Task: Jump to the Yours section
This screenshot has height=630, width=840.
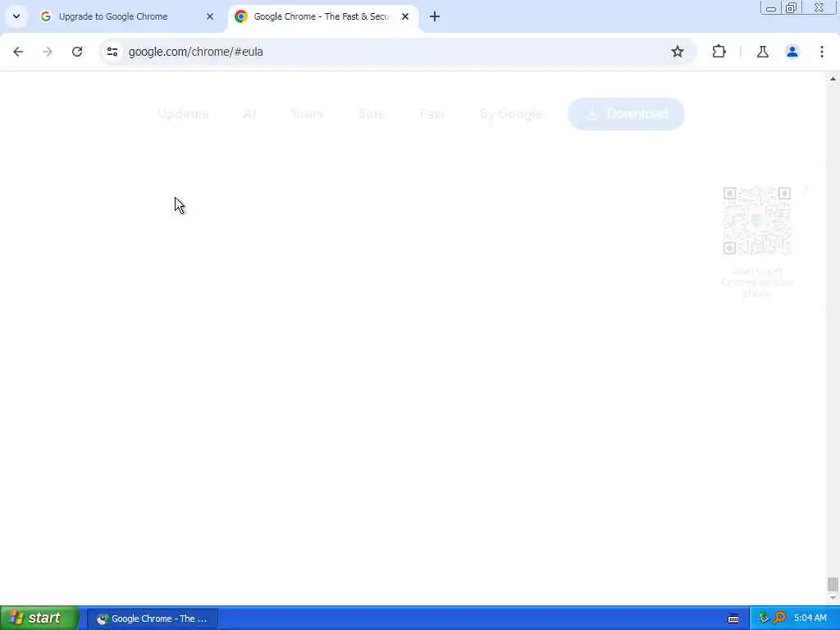Action: point(307,113)
